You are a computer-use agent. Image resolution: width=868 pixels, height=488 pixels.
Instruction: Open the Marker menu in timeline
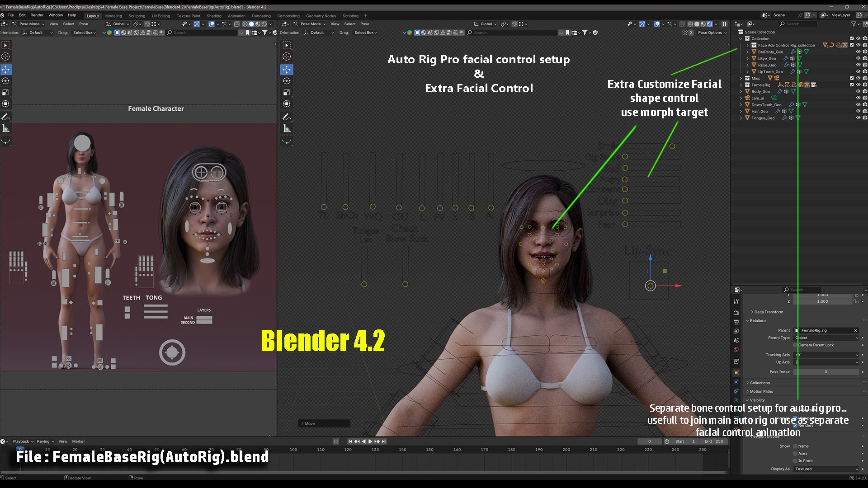point(78,441)
